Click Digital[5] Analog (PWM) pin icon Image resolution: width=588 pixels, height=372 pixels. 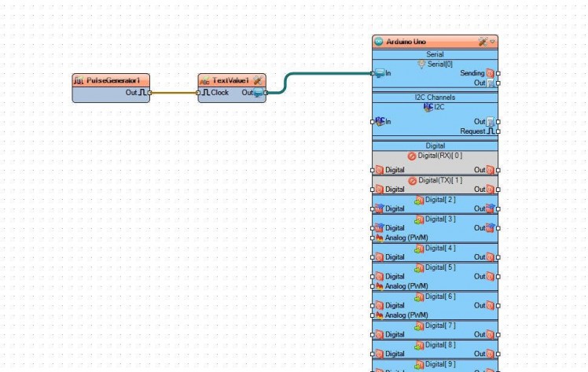tap(380, 286)
